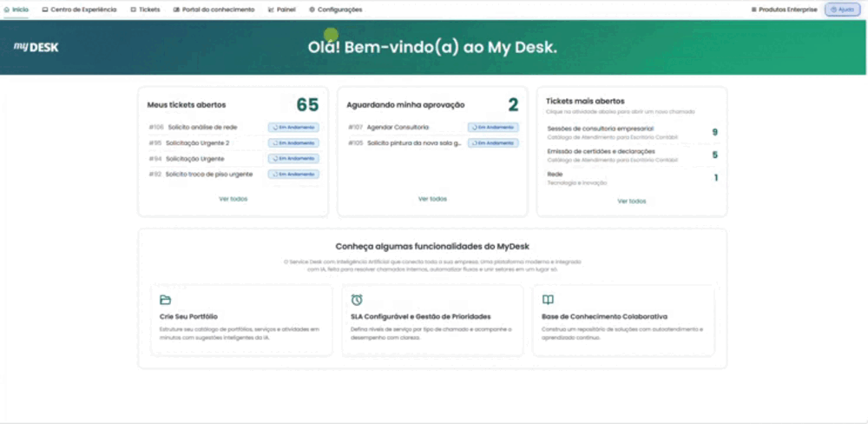Click the alarm clock icon above SLA Configurável
Image resolution: width=868 pixels, height=424 pixels.
(357, 300)
